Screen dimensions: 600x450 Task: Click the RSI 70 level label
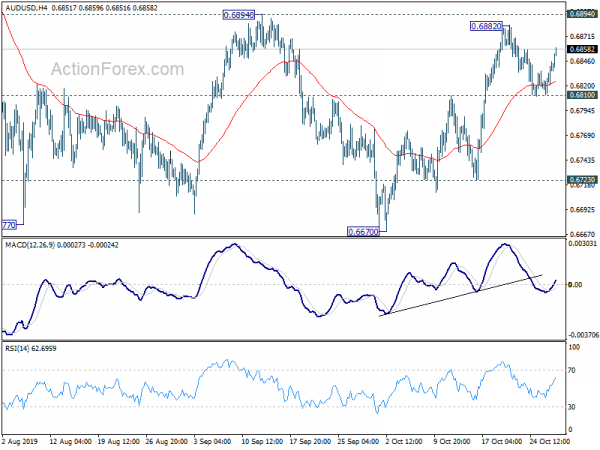tap(572, 370)
